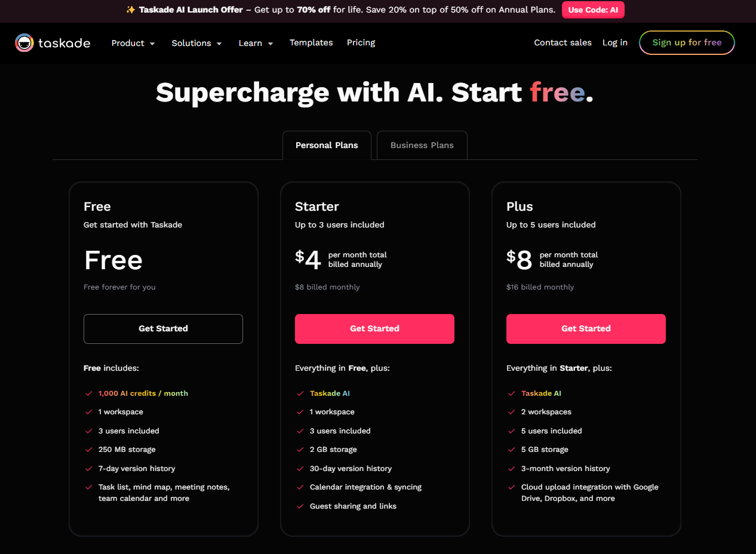Click the Sign up for free button
Screen dimensions: 756x554
pyautogui.click(x=687, y=42)
